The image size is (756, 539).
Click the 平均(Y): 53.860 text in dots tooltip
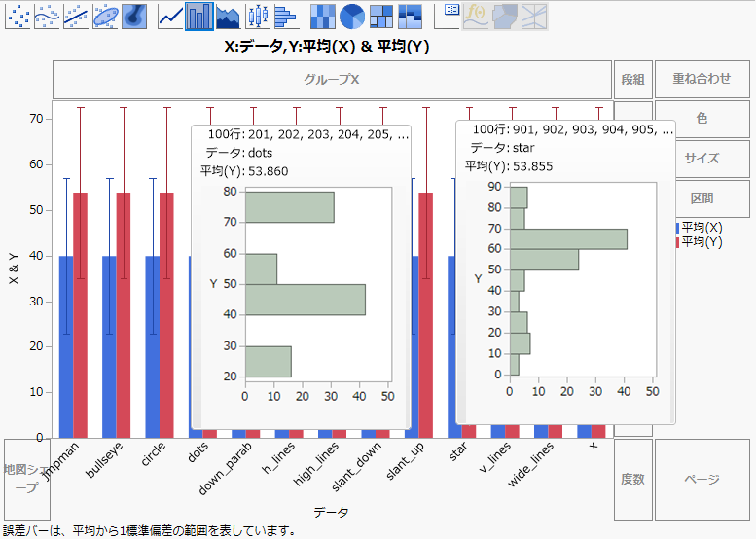click(244, 171)
